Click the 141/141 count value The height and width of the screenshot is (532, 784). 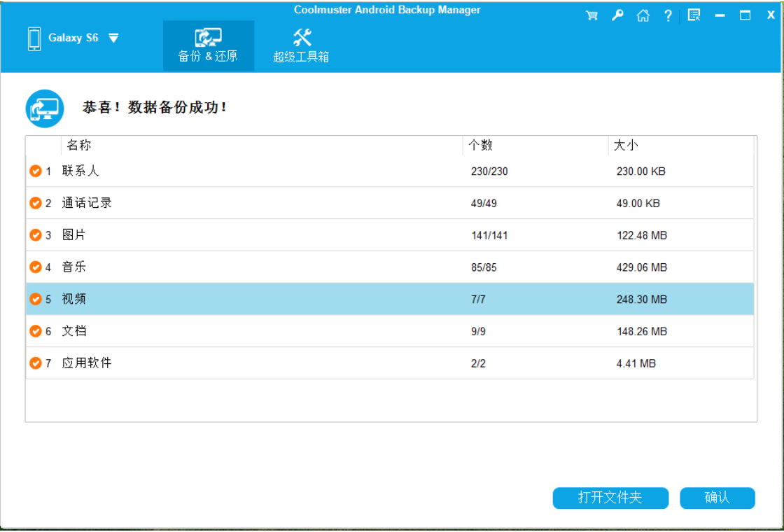[x=489, y=235]
